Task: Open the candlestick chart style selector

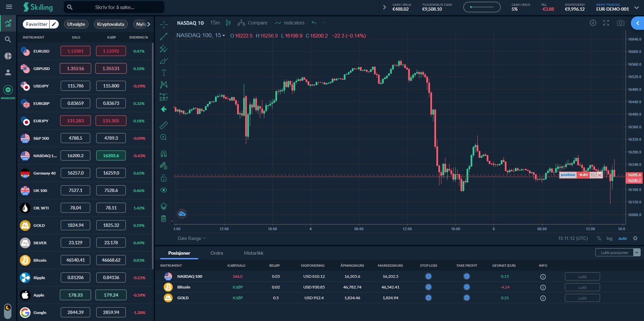Action: pyautogui.click(x=228, y=23)
